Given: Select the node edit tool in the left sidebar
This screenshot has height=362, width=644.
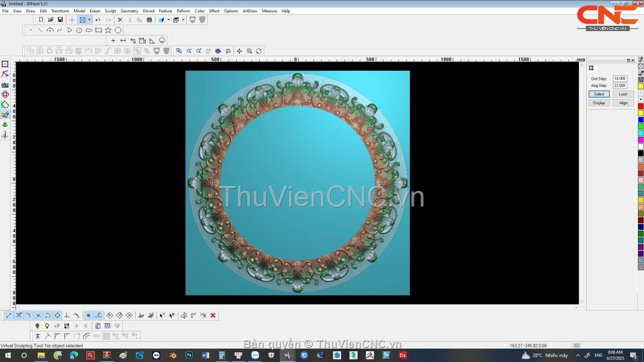Looking at the screenshot, I should [x=5, y=74].
